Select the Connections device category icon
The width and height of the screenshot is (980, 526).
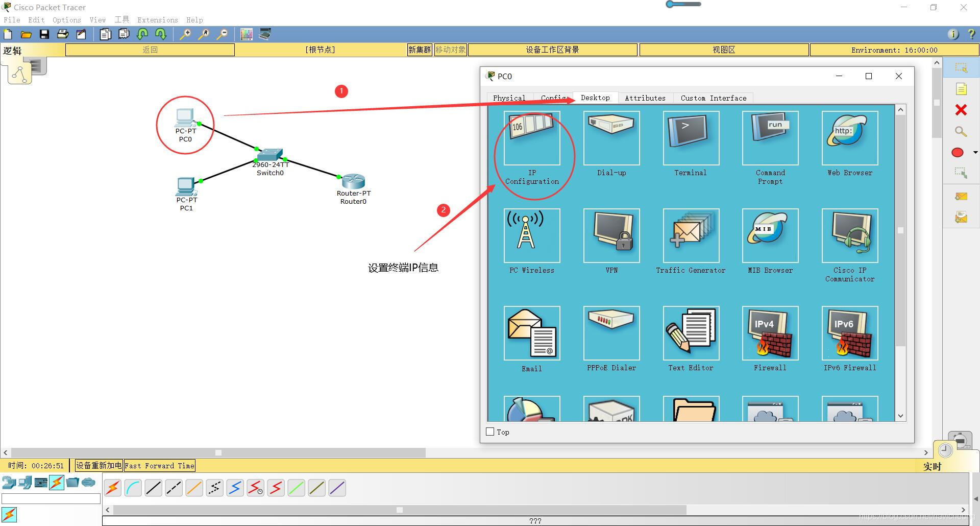(57, 483)
